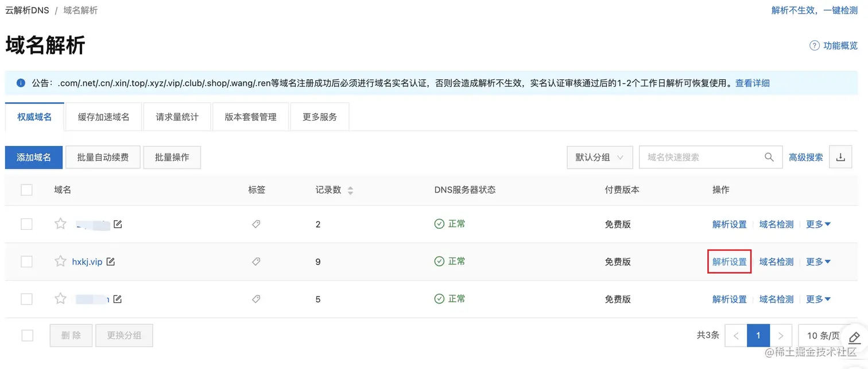Click the 添加域名 button
This screenshot has width=868, height=369.
pyautogui.click(x=33, y=156)
